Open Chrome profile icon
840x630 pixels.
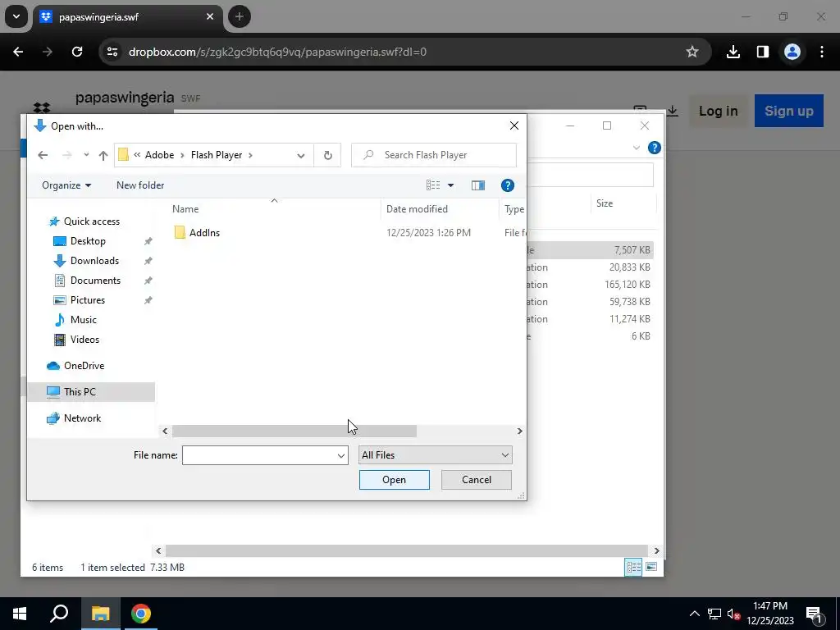792,52
